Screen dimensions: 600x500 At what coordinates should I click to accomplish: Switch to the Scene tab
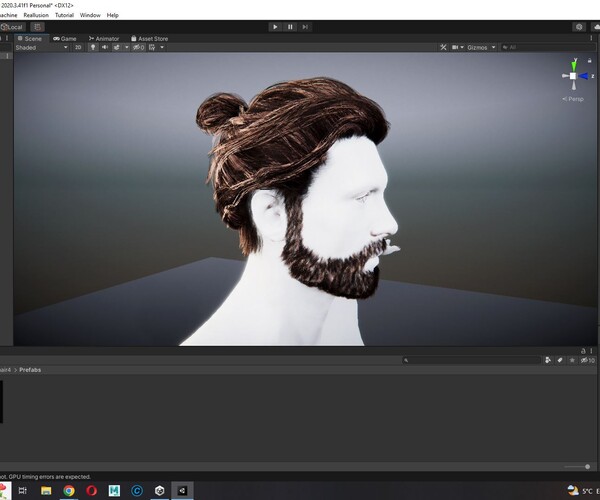tap(30, 39)
